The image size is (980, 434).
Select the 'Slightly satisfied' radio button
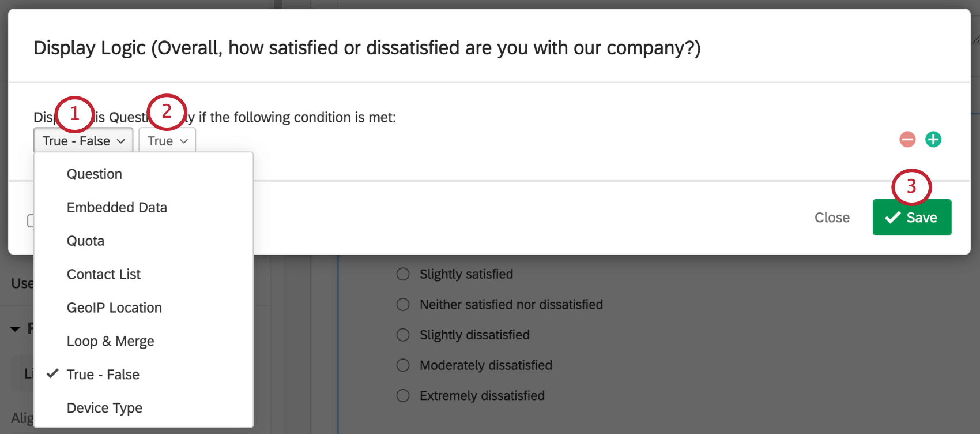click(x=402, y=274)
